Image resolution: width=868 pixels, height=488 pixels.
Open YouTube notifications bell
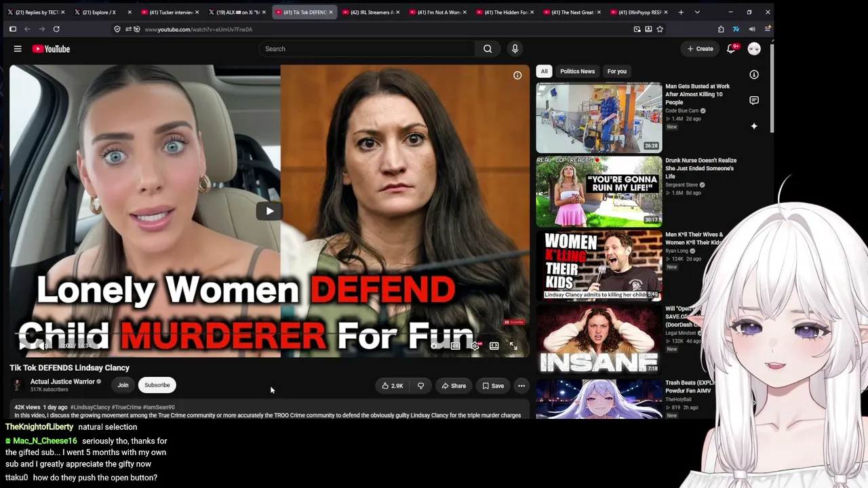pyautogui.click(x=731, y=49)
